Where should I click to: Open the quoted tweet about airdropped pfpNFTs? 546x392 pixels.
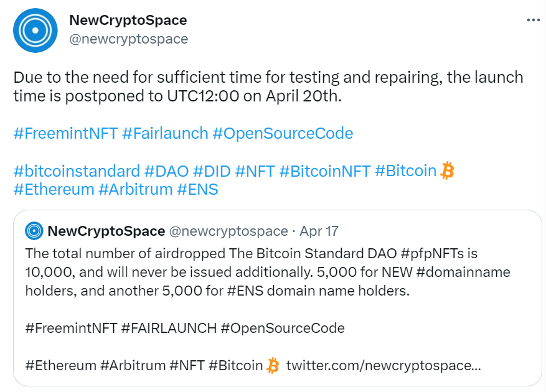pyautogui.click(x=278, y=298)
